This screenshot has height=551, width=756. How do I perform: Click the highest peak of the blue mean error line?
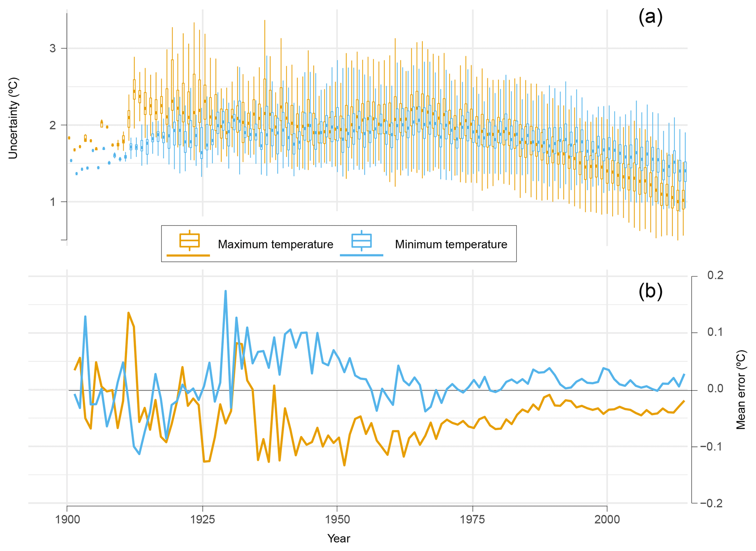pos(226,291)
